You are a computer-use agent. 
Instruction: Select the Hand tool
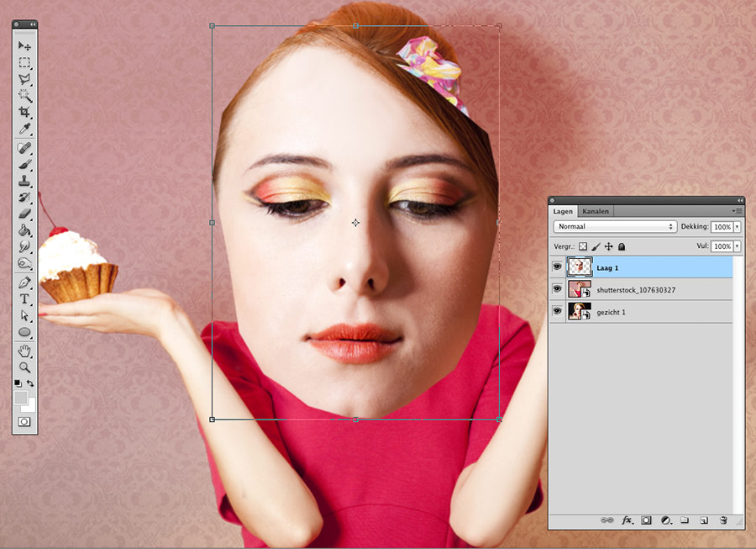point(24,351)
